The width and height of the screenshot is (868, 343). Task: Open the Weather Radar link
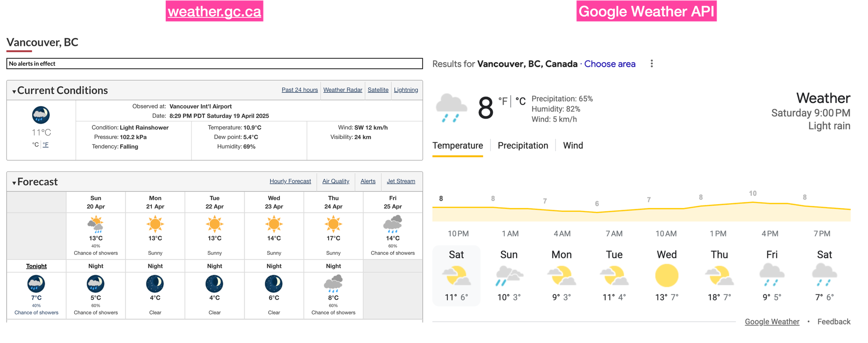[x=342, y=90]
